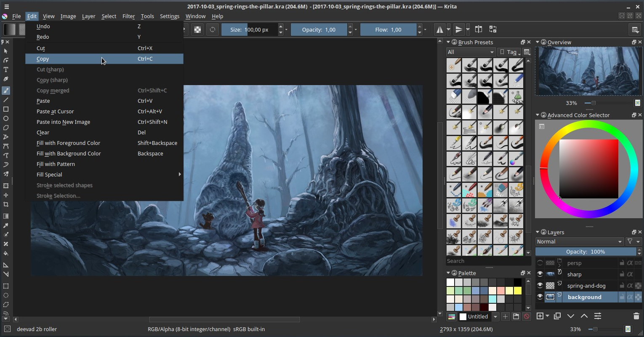Image resolution: width=644 pixels, height=337 pixels.
Task: Select the Color Sampler tool
Action: pos(6,225)
